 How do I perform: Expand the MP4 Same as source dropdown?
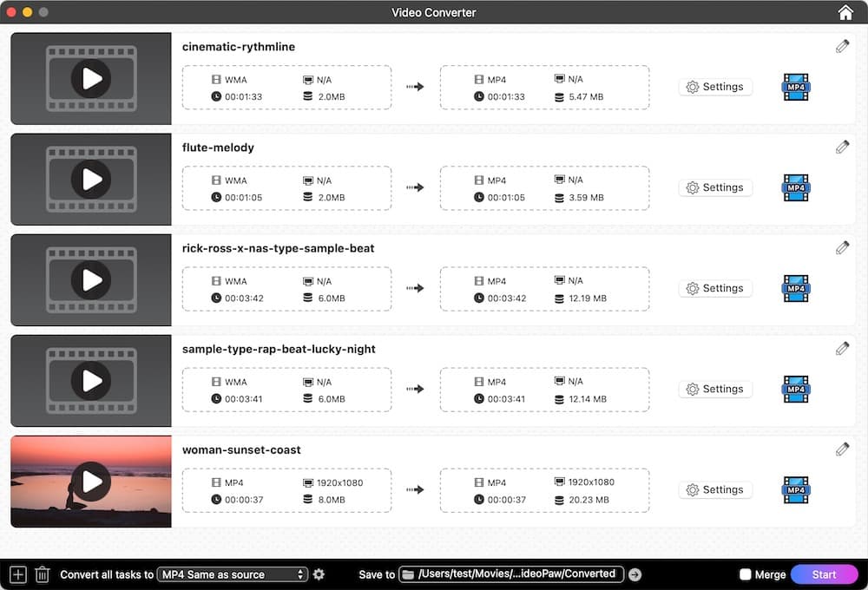pyautogui.click(x=234, y=574)
